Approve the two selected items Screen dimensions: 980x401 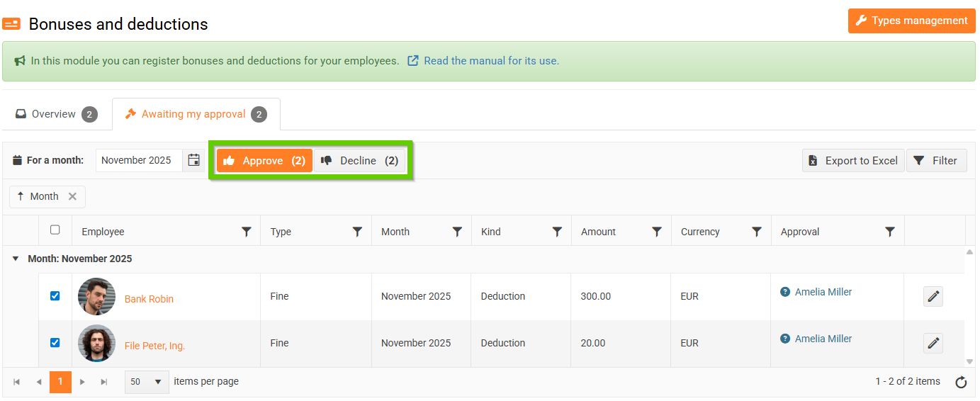(x=264, y=161)
